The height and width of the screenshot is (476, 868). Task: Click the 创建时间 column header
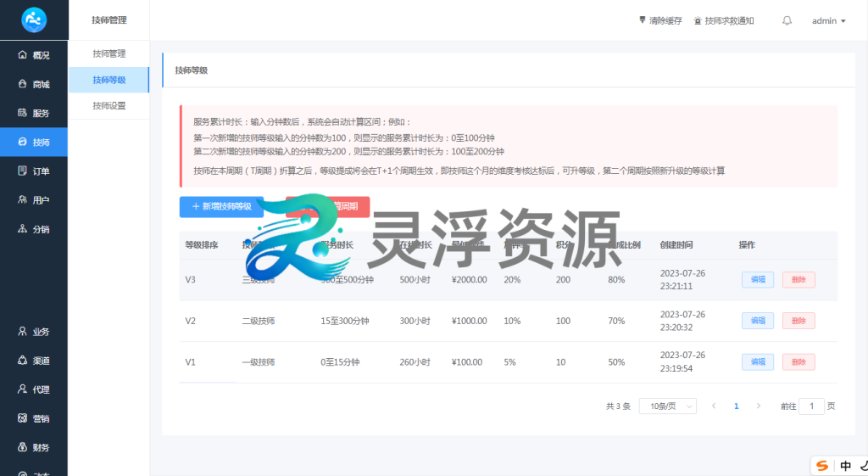tap(676, 245)
